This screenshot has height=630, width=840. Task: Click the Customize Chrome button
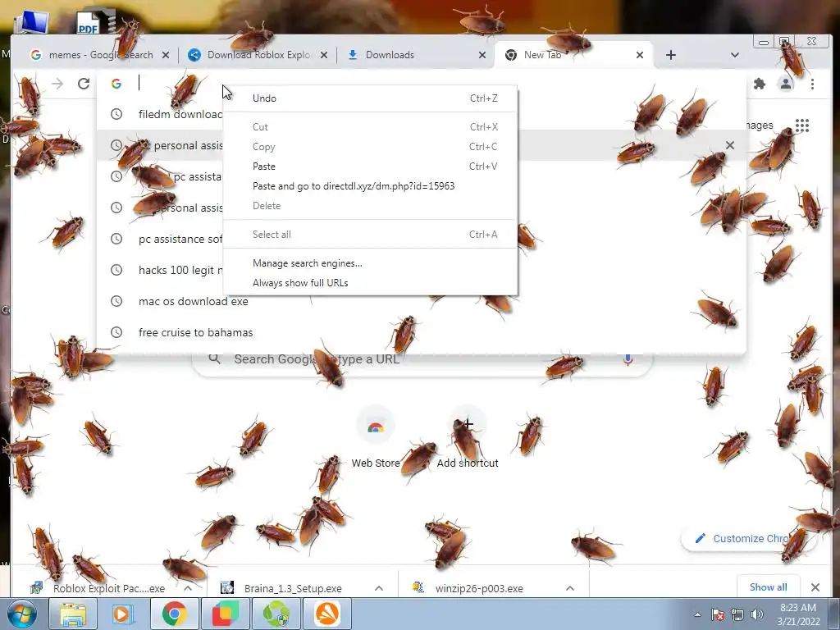coord(749,538)
